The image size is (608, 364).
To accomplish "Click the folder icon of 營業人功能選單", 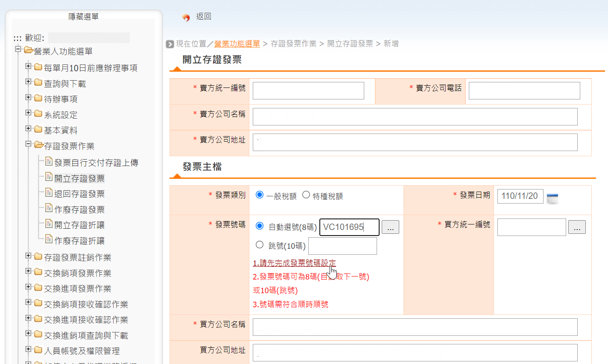I will [29, 50].
